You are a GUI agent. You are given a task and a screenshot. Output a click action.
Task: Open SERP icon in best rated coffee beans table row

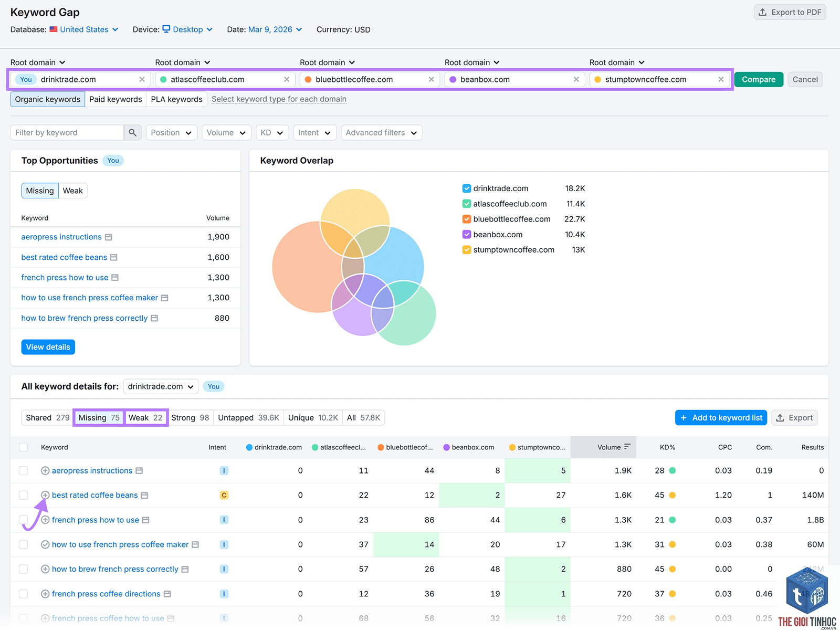coord(144,495)
